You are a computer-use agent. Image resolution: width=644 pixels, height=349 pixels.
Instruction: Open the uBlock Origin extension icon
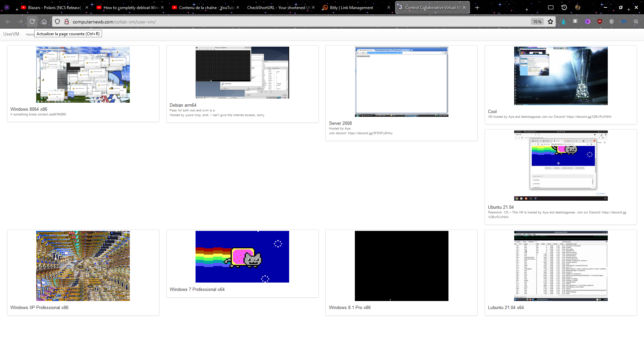tap(600, 22)
